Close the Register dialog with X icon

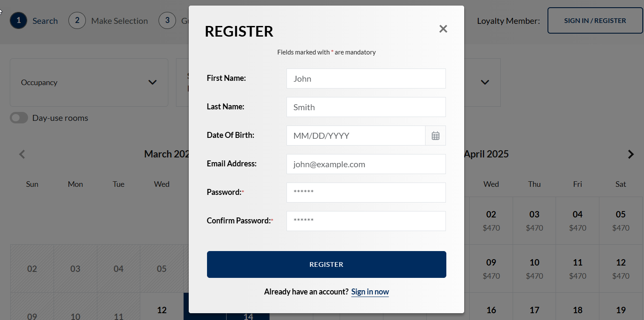[443, 29]
